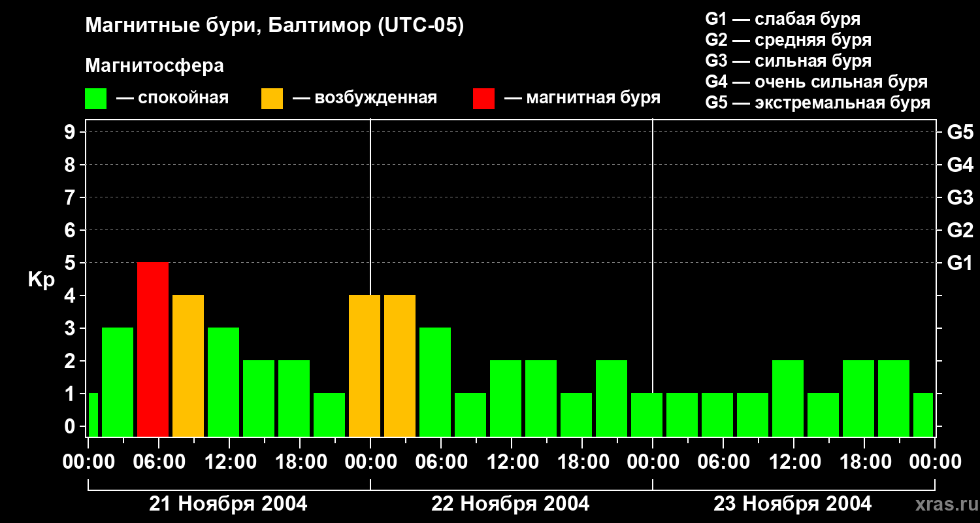Click the red Kp 5 storm bar on 21 November
Image resolution: width=980 pixels, height=523 pixels.
pyautogui.click(x=153, y=349)
